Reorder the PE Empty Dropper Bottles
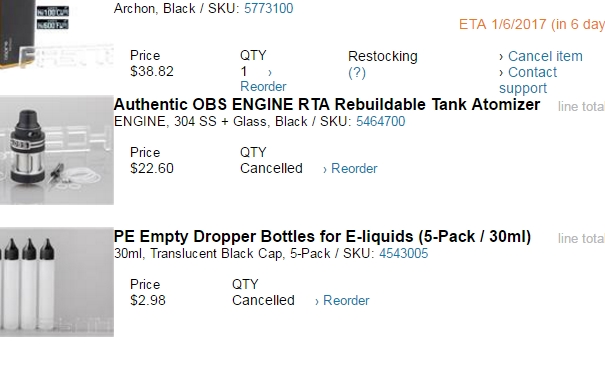Viewport: 605px width, 365px height. click(346, 300)
